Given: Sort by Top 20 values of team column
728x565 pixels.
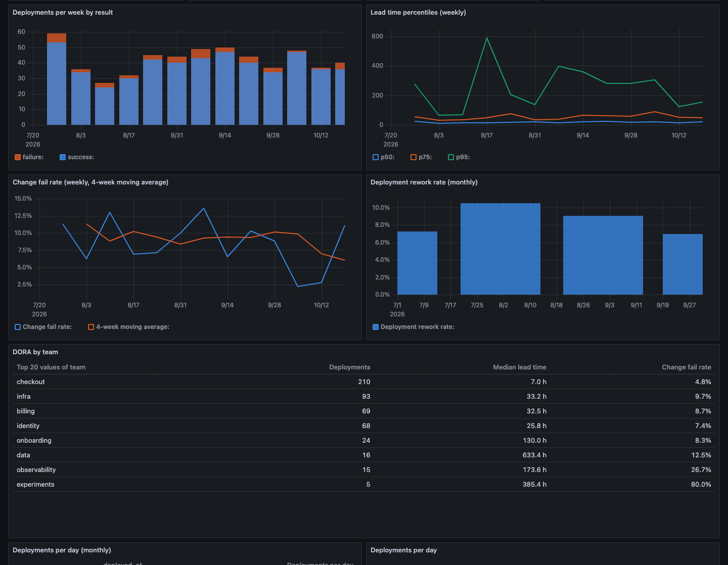Looking at the screenshot, I should click(51, 367).
